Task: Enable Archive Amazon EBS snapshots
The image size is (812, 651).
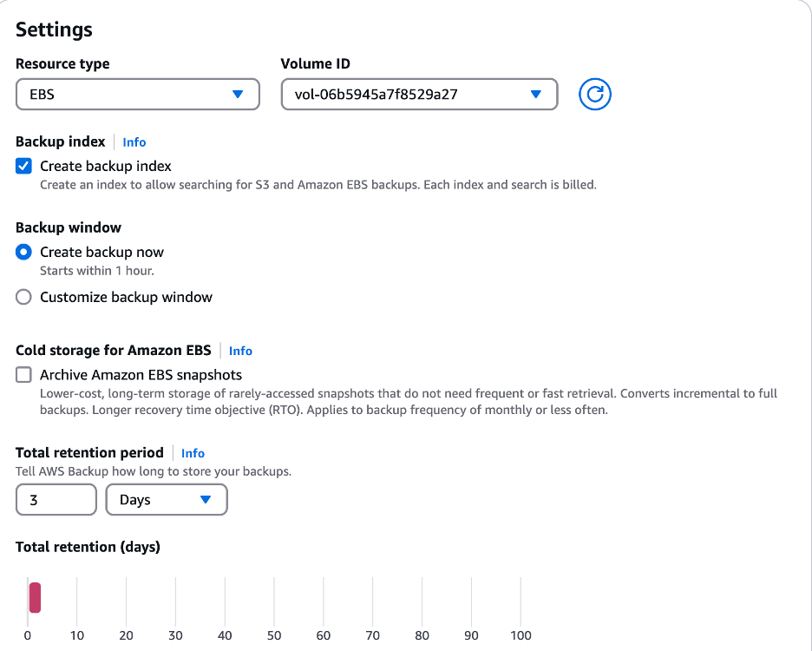Action: (x=23, y=374)
